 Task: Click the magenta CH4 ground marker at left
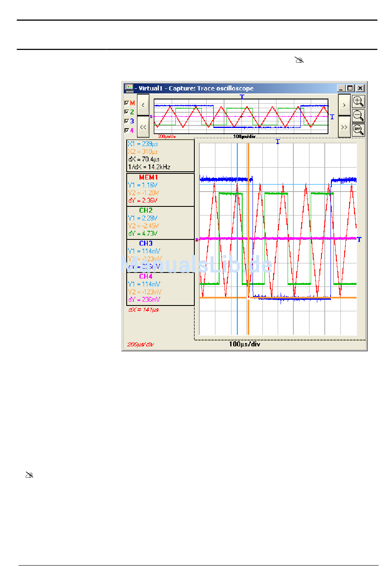point(197,239)
